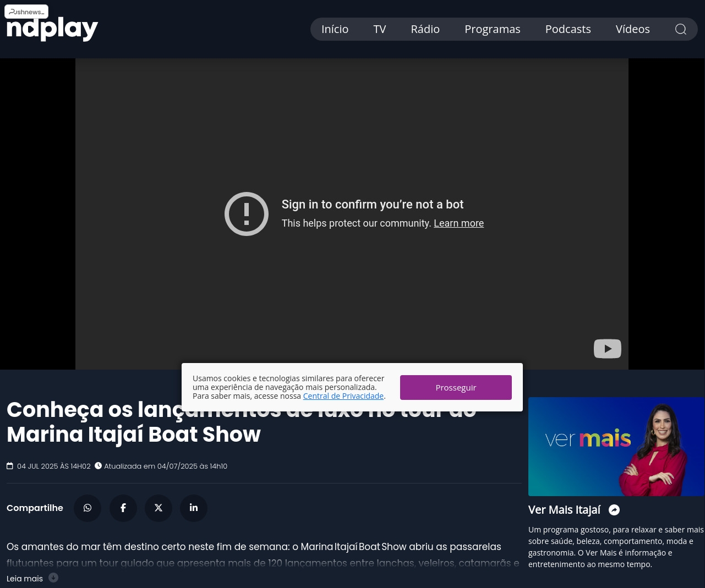The image size is (705, 588).
Task: Share article on Facebook
Action: tap(123, 508)
